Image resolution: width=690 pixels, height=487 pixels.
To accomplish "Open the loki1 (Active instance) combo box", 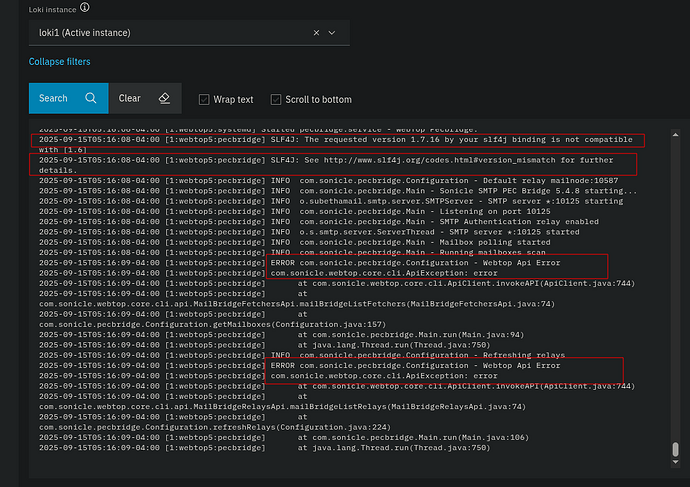I will (x=170, y=32).
